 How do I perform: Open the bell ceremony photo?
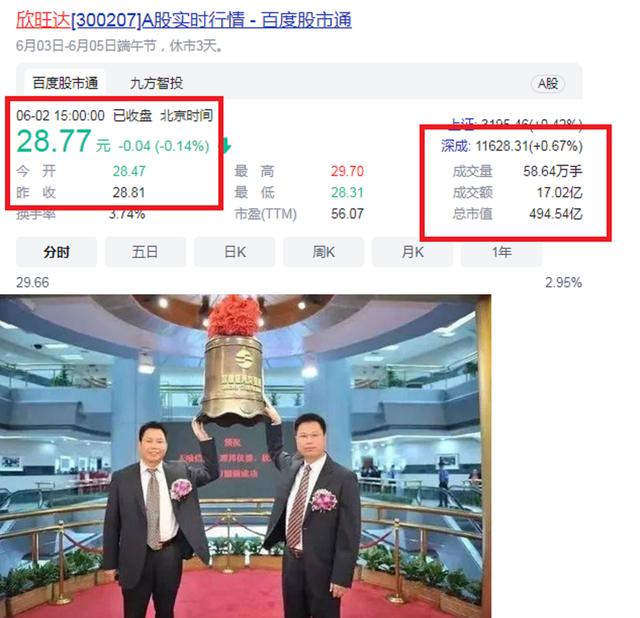point(245,456)
